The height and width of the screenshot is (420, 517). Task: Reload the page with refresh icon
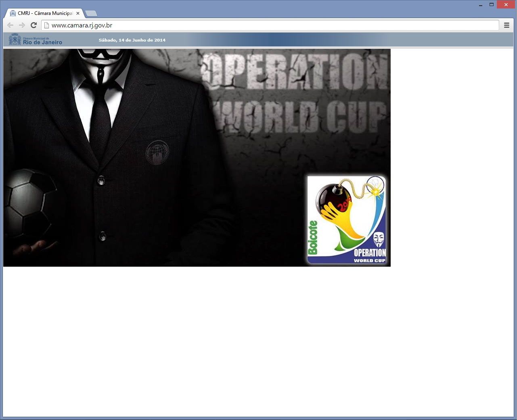[x=34, y=25]
